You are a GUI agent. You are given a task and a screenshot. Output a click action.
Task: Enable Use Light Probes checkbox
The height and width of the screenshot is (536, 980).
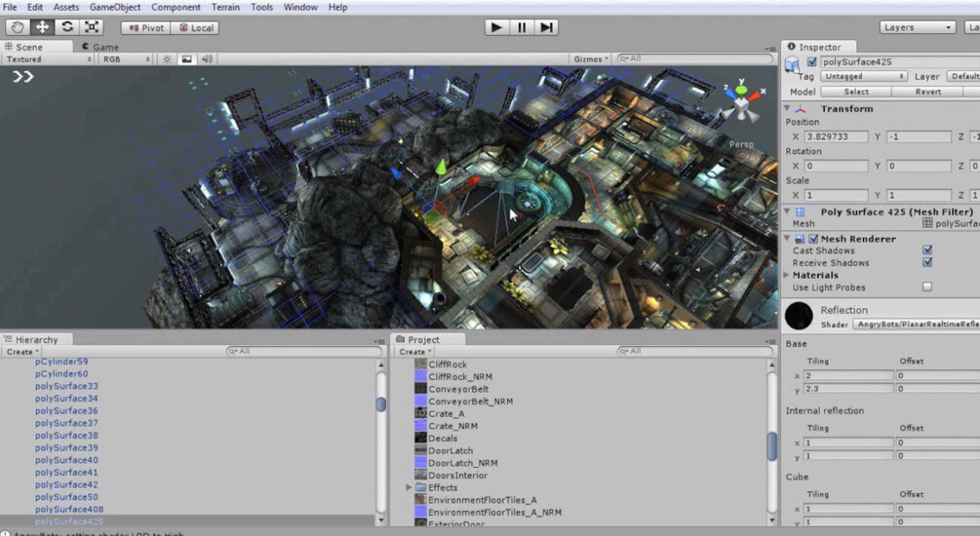927,287
